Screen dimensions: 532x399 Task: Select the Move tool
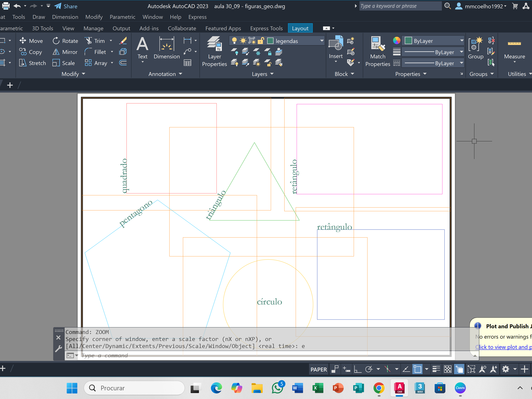(x=31, y=41)
